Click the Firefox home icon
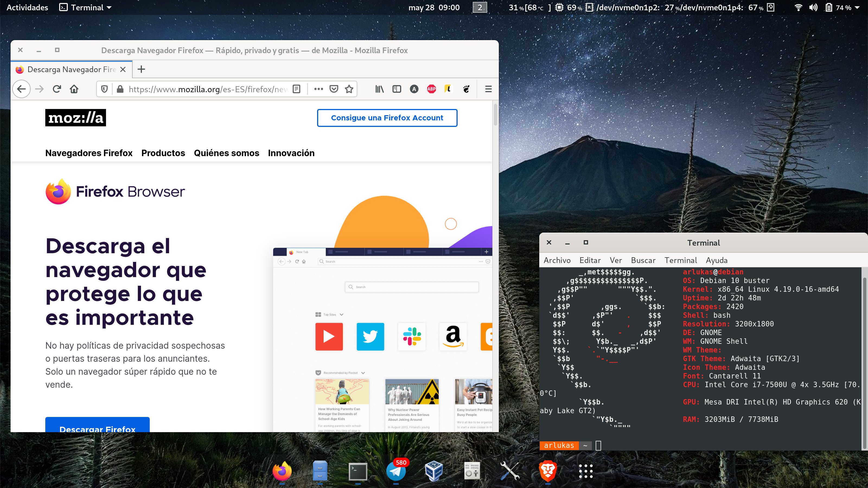 coord(74,89)
